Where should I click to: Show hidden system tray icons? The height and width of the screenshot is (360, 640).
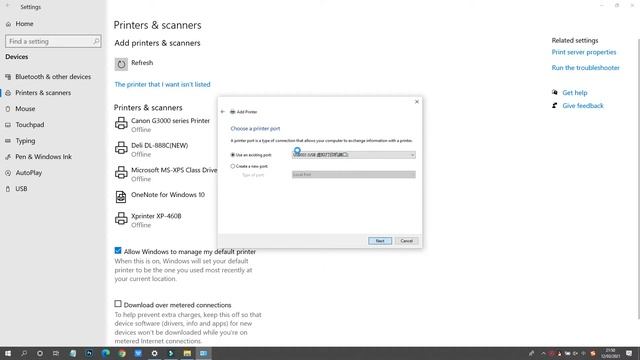point(543,353)
